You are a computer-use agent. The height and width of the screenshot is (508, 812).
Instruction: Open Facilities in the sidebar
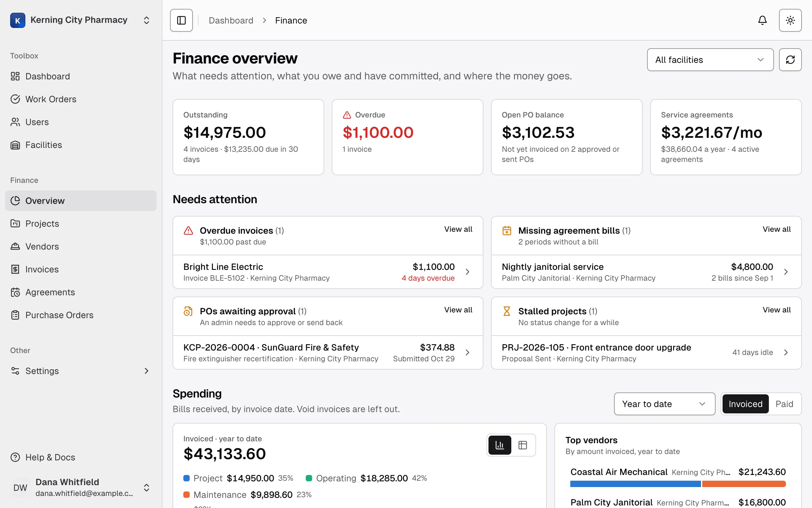coord(81,145)
